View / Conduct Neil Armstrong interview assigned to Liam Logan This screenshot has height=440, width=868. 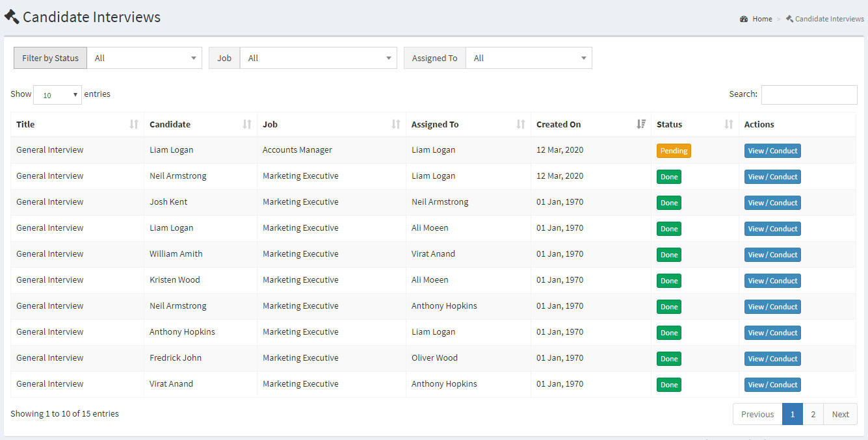[x=772, y=177]
